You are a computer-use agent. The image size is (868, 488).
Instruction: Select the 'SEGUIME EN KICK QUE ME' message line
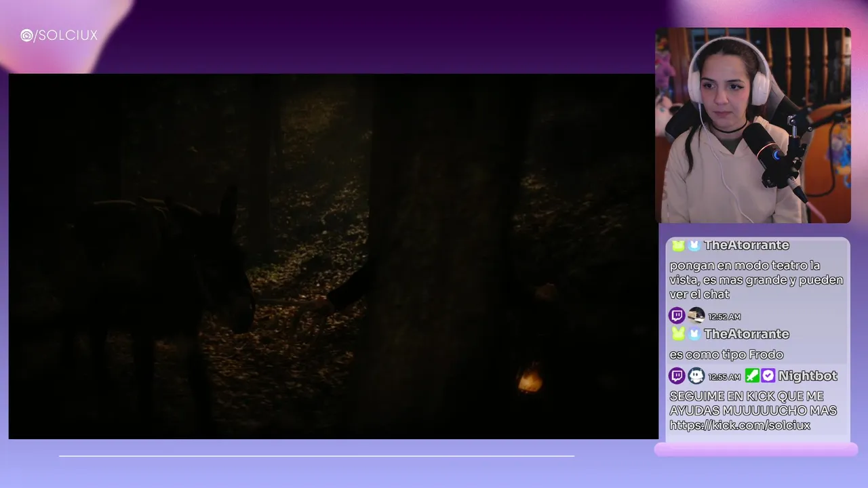(747, 396)
